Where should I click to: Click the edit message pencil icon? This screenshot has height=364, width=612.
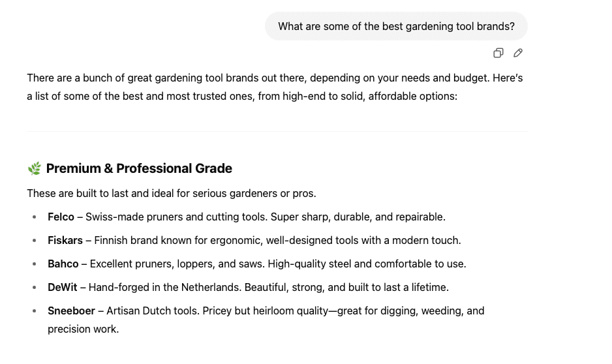click(x=518, y=53)
